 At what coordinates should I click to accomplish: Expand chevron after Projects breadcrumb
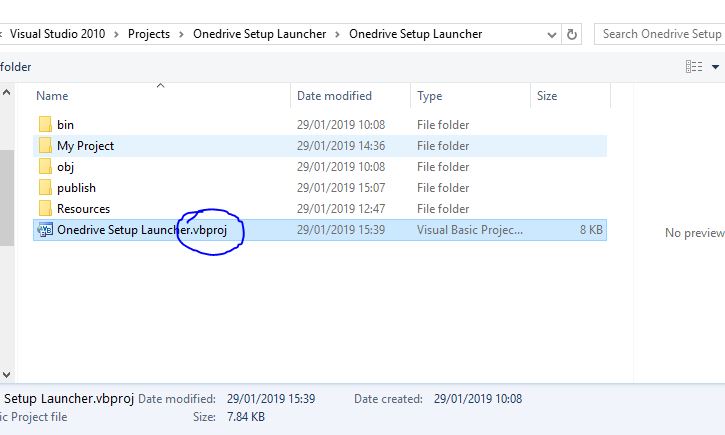coord(181,34)
